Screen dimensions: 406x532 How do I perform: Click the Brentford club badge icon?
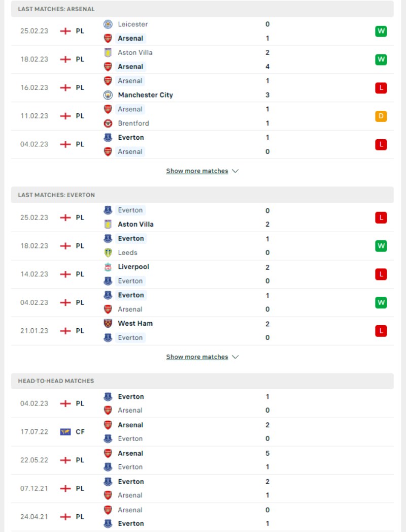pyautogui.click(x=108, y=123)
